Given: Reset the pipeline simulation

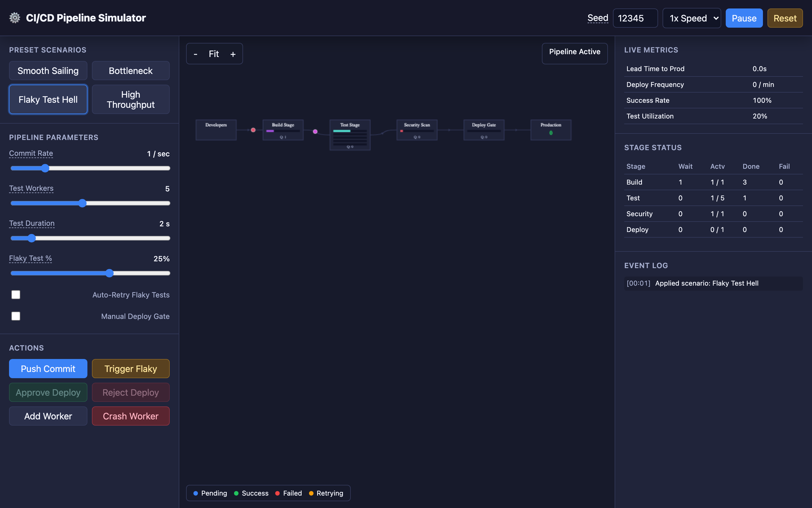Looking at the screenshot, I should (785, 18).
